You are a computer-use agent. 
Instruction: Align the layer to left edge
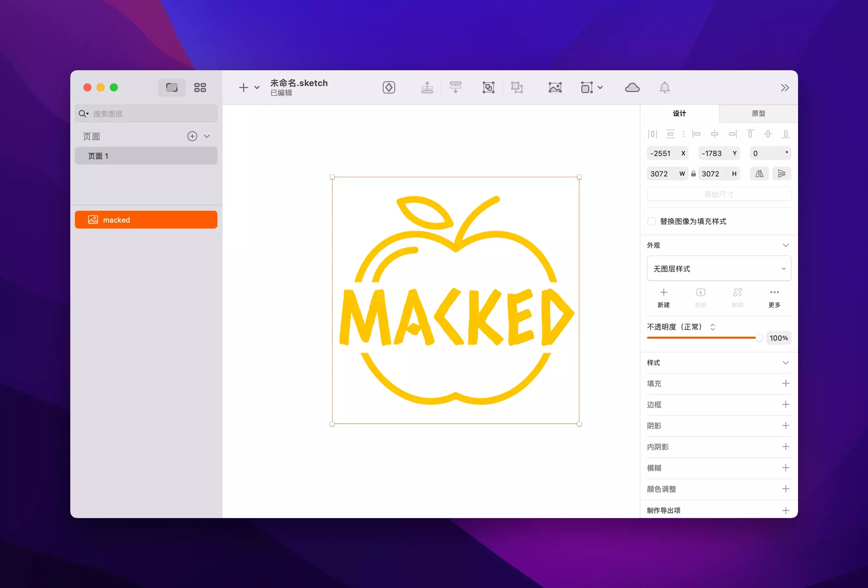click(696, 134)
